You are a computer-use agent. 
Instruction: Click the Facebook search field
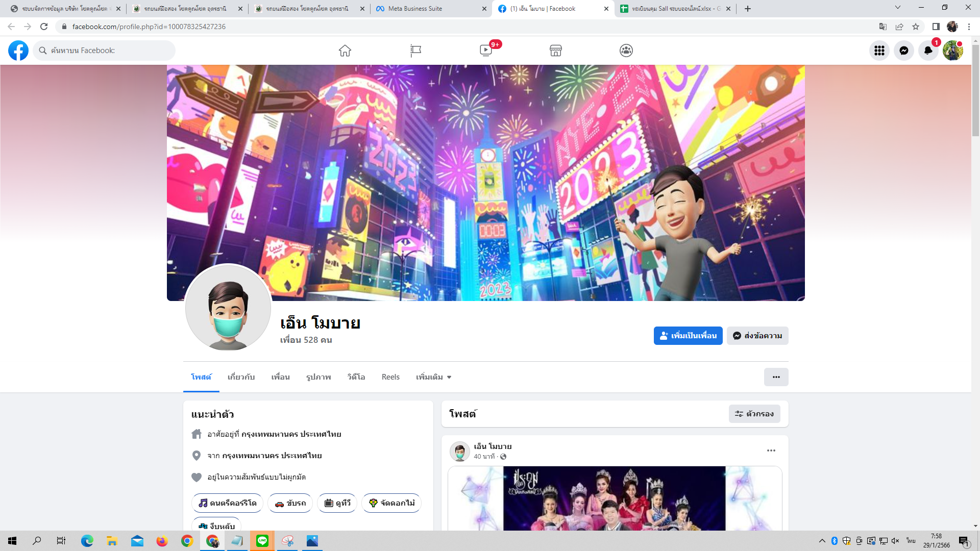tap(105, 51)
